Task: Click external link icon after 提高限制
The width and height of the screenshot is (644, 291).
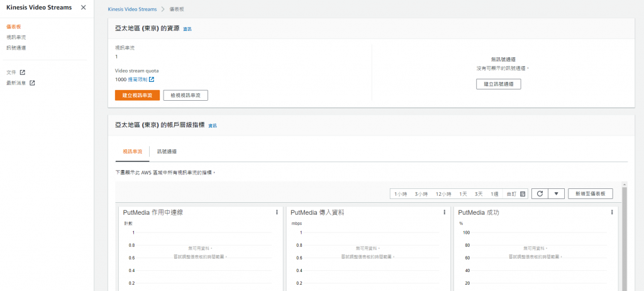Action: [x=152, y=79]
